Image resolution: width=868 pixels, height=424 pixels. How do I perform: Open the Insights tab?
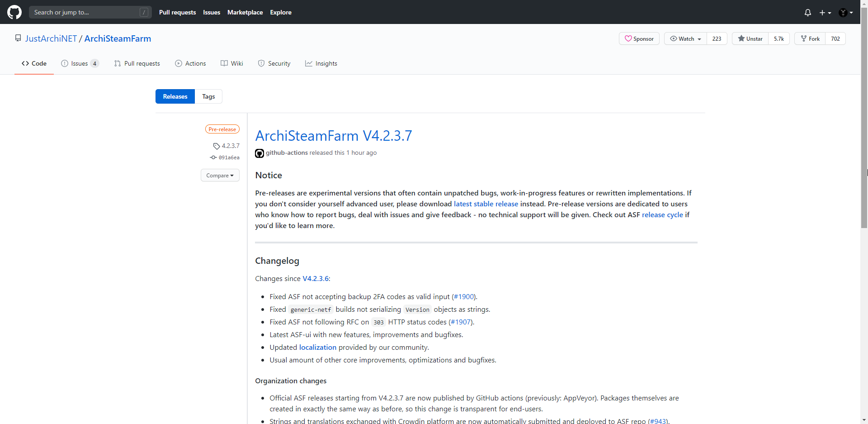321,63
